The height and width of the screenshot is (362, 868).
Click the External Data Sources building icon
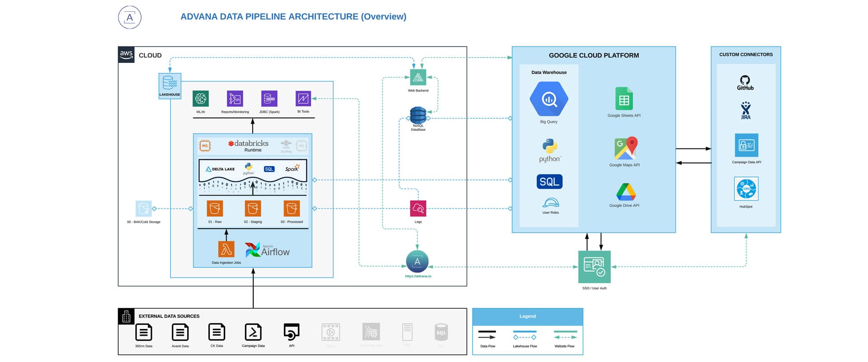[x=126, y=316]
